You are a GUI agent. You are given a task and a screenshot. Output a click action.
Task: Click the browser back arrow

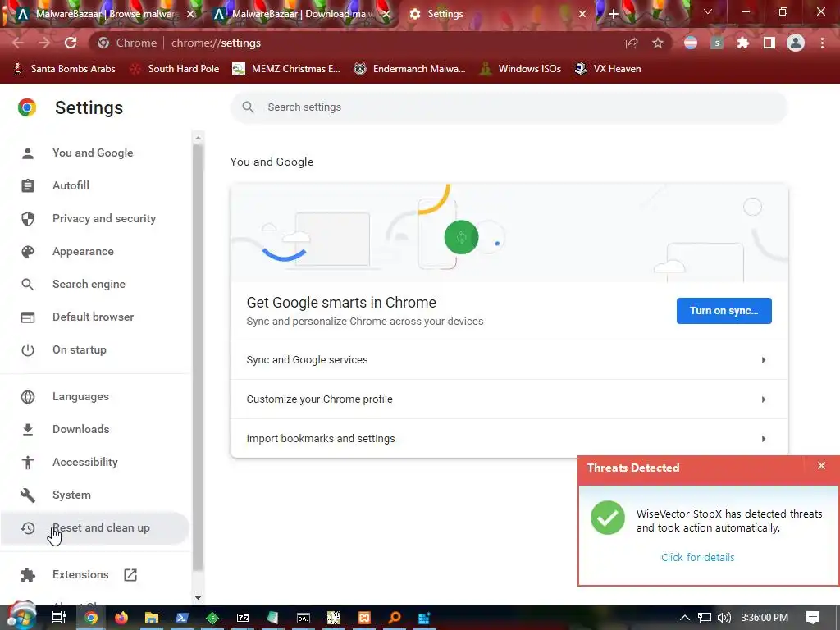click(x=18, y=43)
